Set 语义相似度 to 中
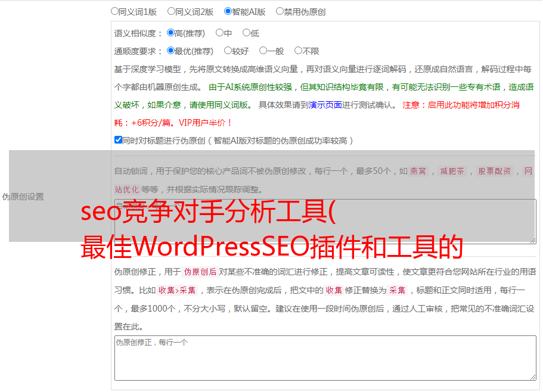This screenshot has height=392, width=543. (219, 33)
